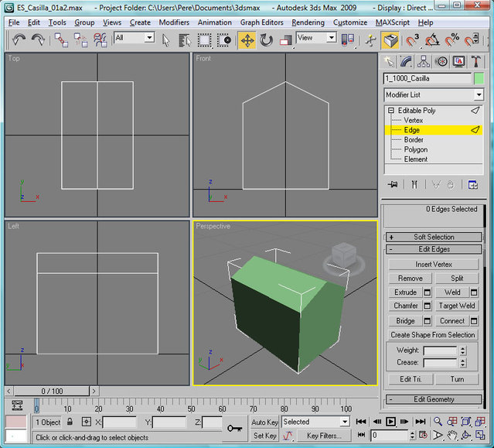Switch to the Hierarchy panel icon
494x448 pixels.
424,62
